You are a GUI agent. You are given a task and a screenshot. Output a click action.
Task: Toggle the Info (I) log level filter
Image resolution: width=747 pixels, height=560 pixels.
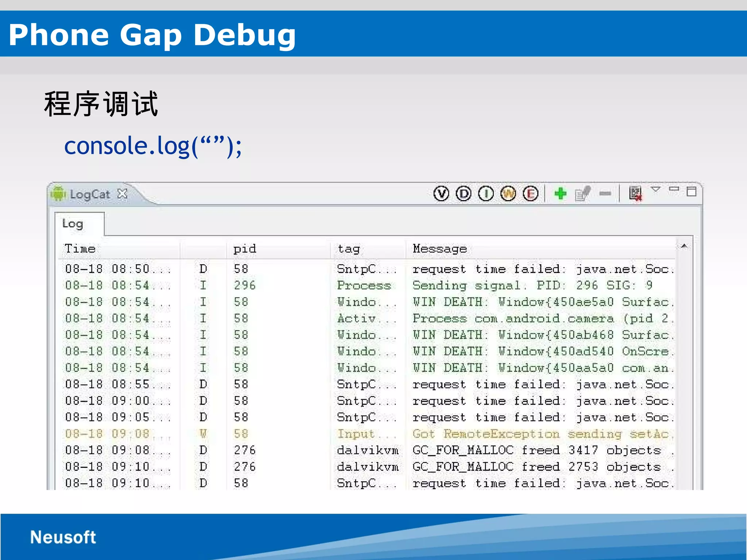tap(486, 194)
